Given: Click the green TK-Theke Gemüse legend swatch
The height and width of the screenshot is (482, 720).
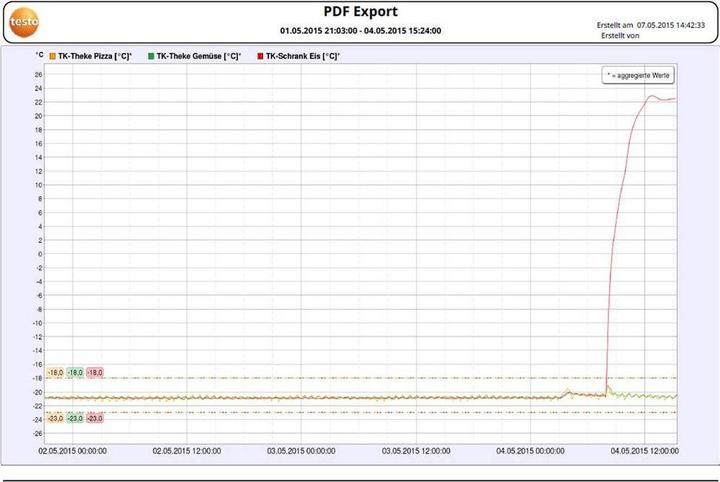Looking at the screenshot, I should (x=151, y=57).
